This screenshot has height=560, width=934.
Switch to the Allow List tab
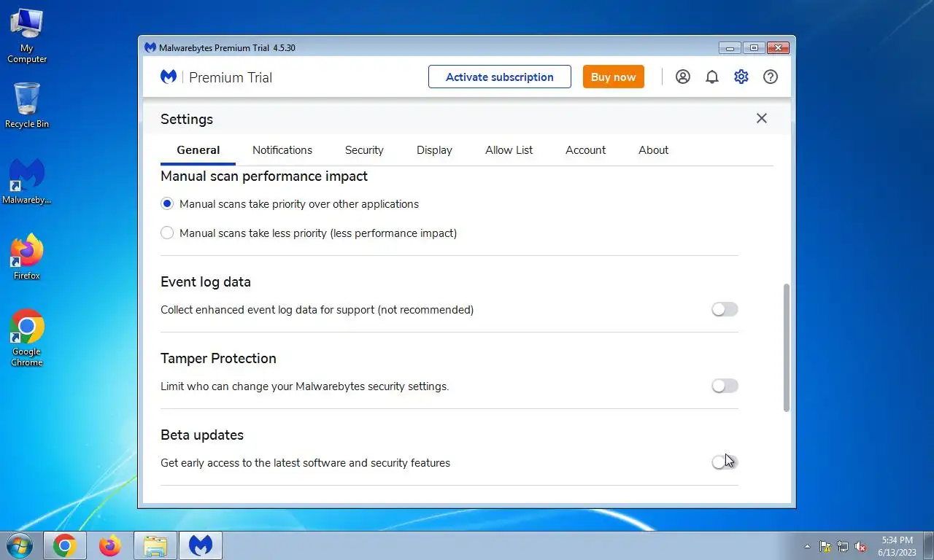[509, 150]
